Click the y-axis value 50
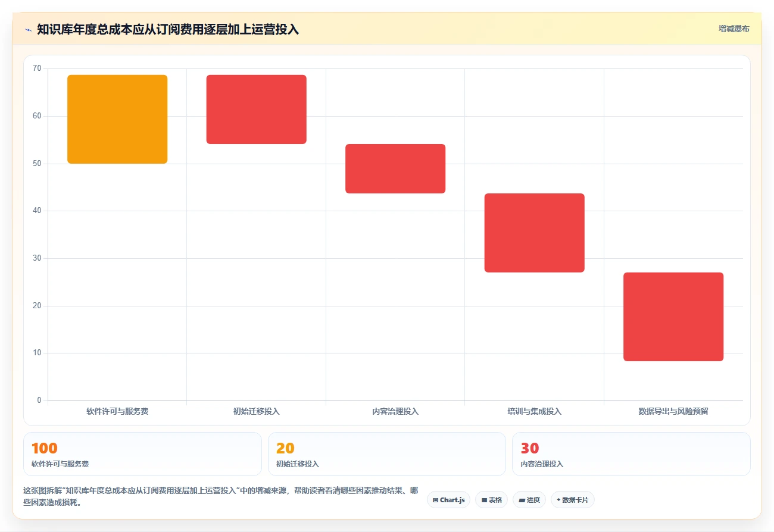Viewport: 774px width, 532px height. (x=37, y=163)
